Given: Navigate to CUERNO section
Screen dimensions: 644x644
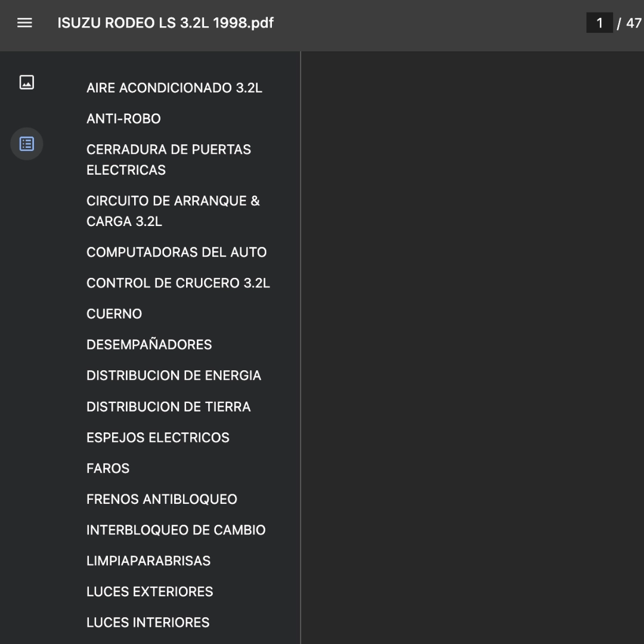Looking at the screenshot, I should tap(114, 314).
